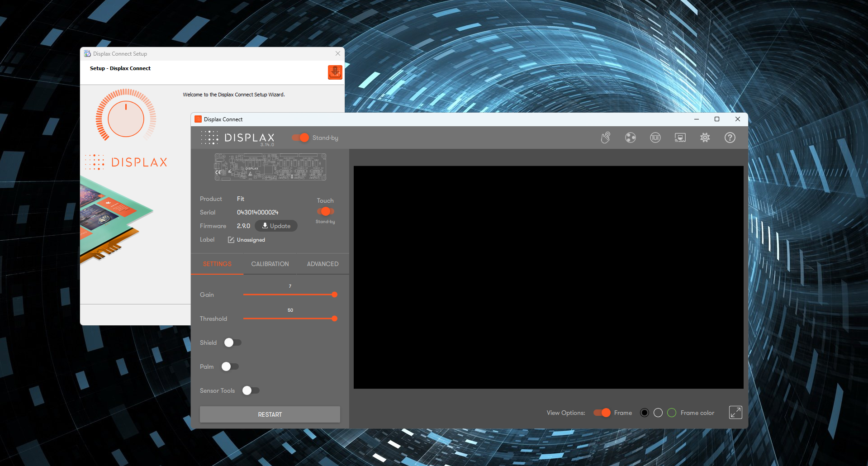Click the Displax Connect Setup title icon

tap(87, 53)
